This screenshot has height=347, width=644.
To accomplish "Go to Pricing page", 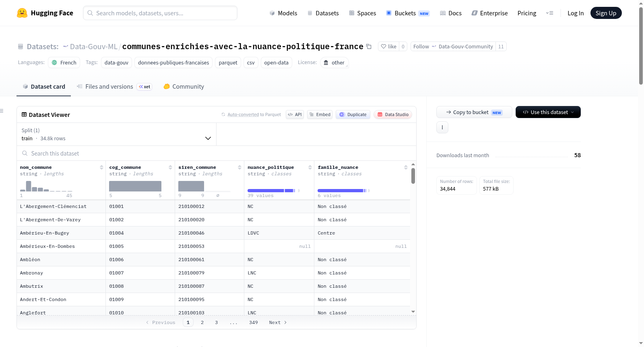I will point(527,13).
